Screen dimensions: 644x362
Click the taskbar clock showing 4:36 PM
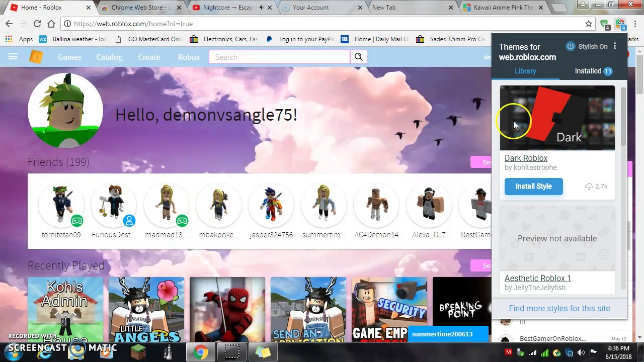pyautogui.click(x=618, y=352)
